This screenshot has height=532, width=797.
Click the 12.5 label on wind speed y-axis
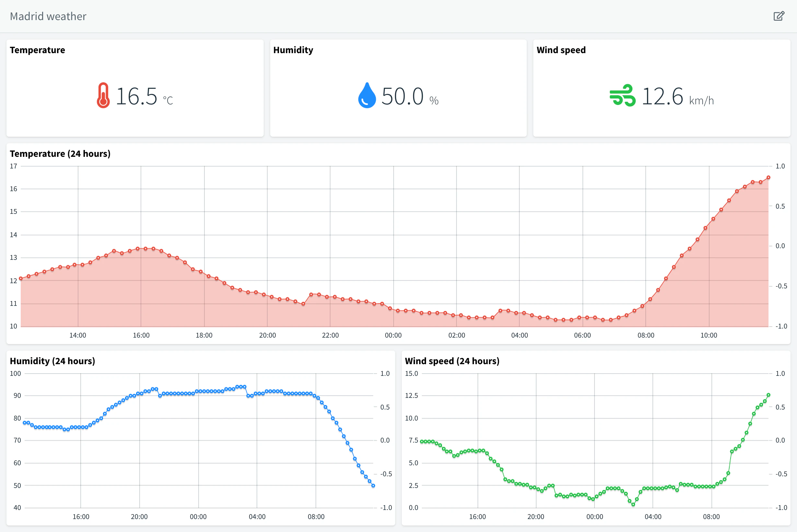click(x=411, y=396)
